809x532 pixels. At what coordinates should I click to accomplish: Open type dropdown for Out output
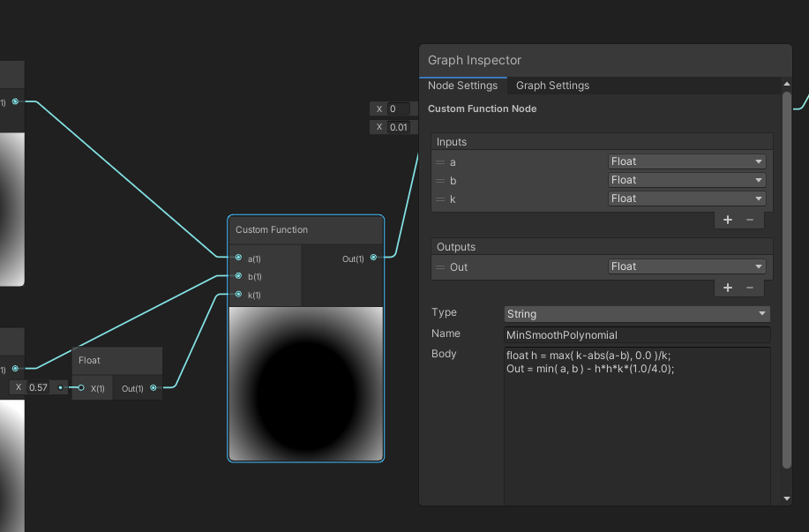(x=686, y=266)
